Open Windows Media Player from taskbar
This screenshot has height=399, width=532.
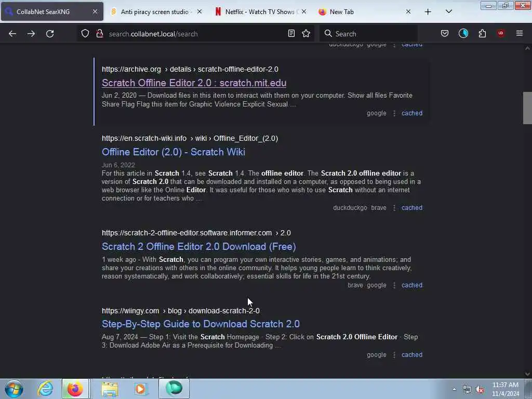140,389
